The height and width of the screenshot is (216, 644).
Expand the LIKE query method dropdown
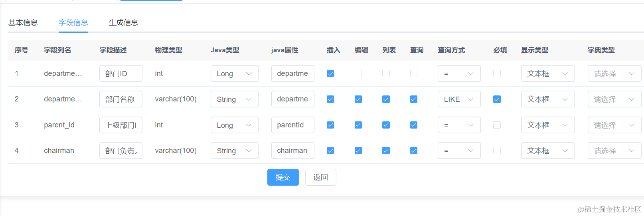pyautogui.click(x=459, y=99)
